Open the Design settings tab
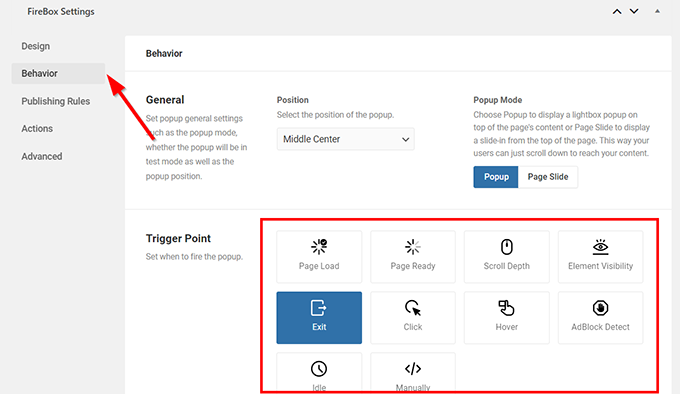Screen dimensions: 680x394 pyautogui.click(x=36, y=46)
